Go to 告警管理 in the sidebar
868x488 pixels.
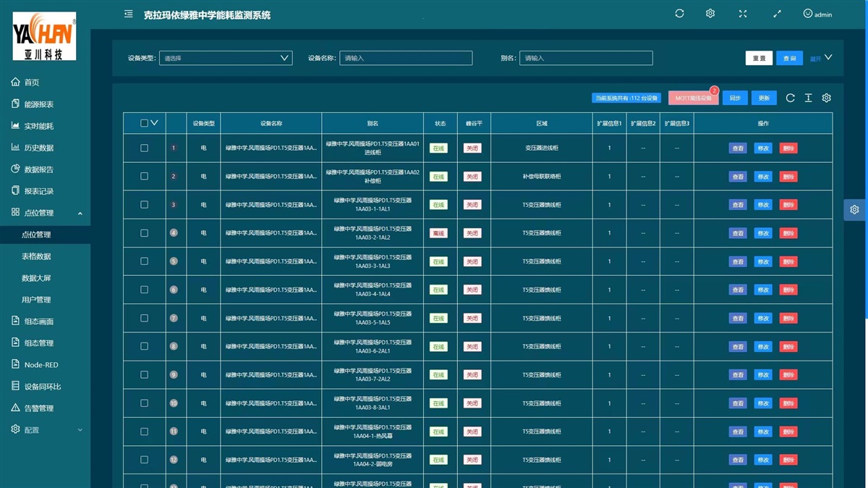[x=38, y=408]
